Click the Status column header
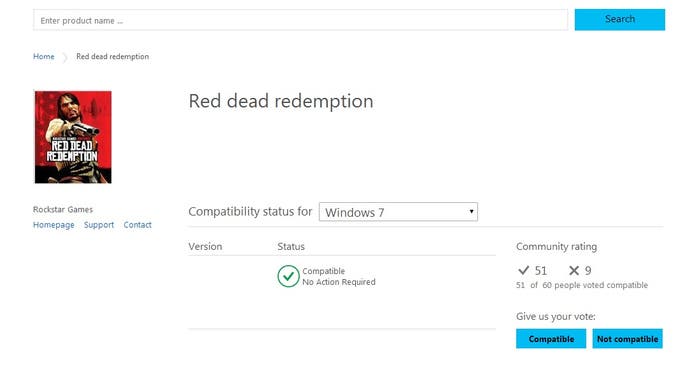The height and width of the screenshot is (391, 690). (x=291, y=246)
